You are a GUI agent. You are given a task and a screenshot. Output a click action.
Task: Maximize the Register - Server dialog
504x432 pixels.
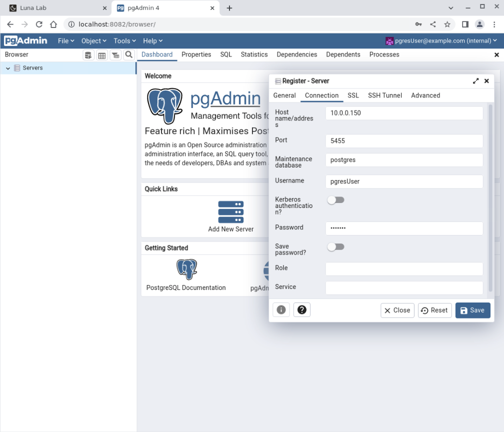[x=475, y=81]
